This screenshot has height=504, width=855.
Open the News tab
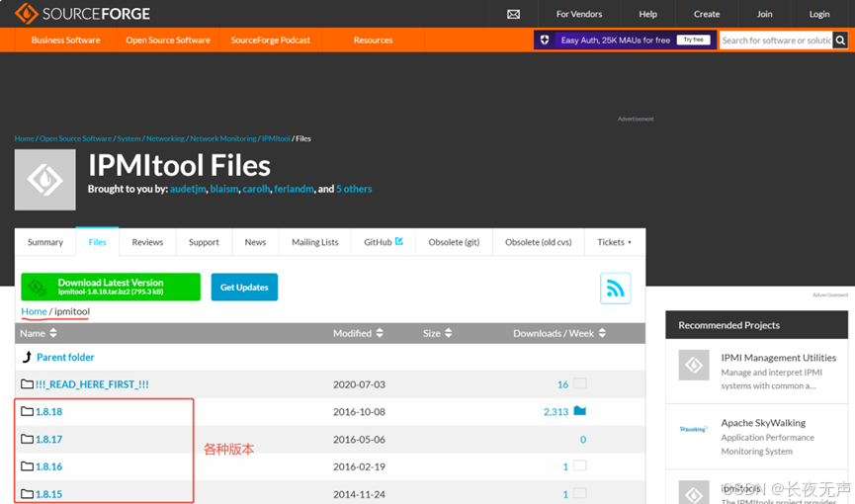255,242
